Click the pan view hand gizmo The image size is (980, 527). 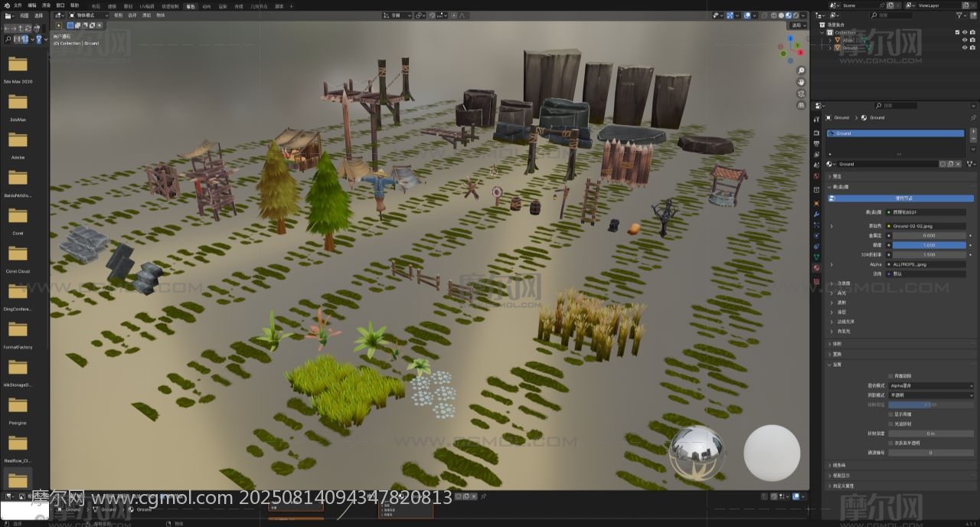pyautogui.click(x=801, y=82)
